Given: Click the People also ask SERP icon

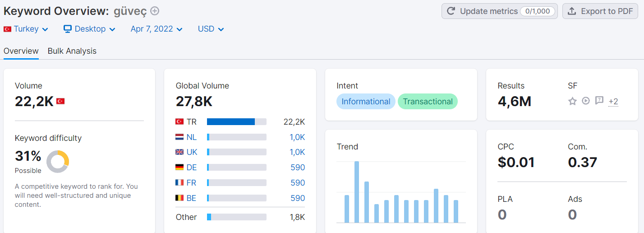Looking at the screenshot, I should point(599,101).
